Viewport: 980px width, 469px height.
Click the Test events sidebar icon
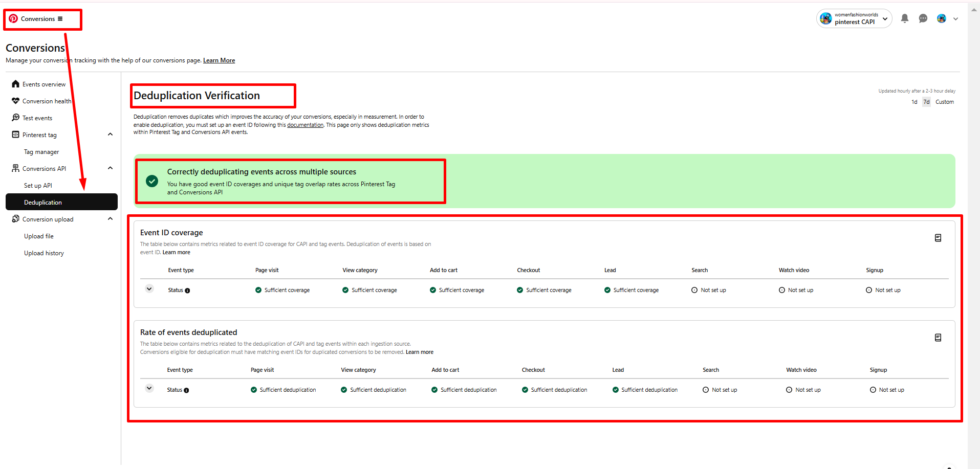pyautogui.click(x=16, y=118)
